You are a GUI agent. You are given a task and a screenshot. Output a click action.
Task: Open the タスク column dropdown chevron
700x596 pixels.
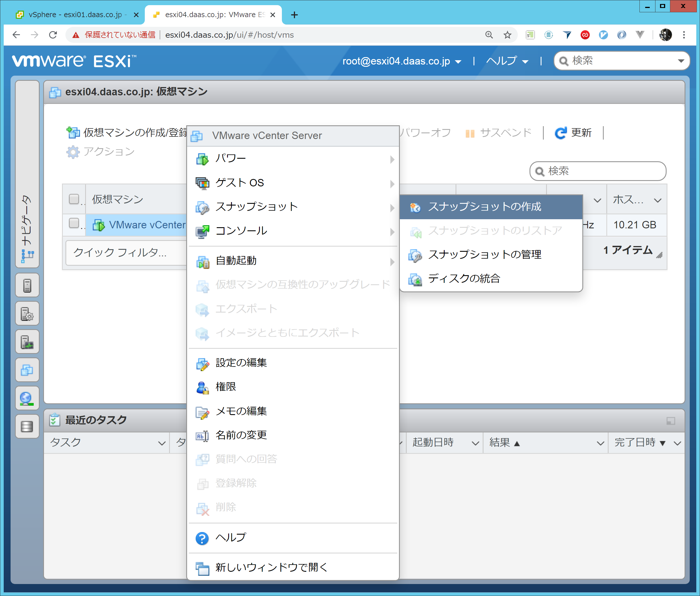pos(161,443)
